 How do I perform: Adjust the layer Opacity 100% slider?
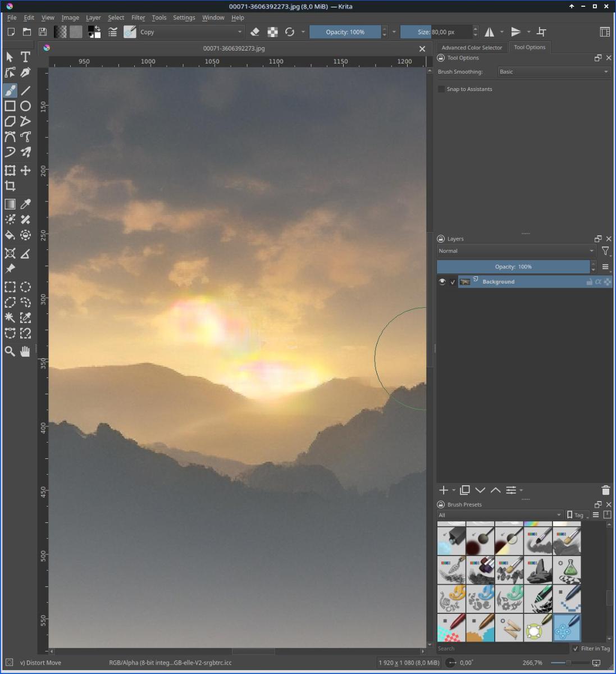(513, 267)
